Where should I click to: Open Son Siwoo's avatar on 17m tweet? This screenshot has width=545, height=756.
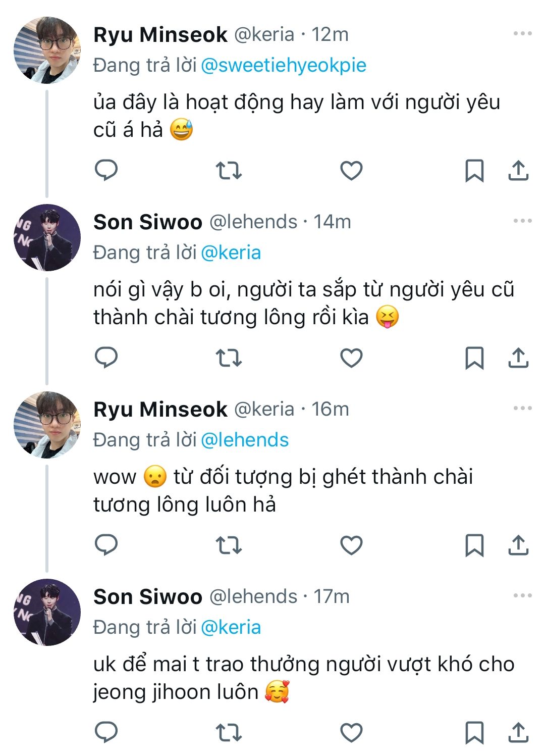47,612
